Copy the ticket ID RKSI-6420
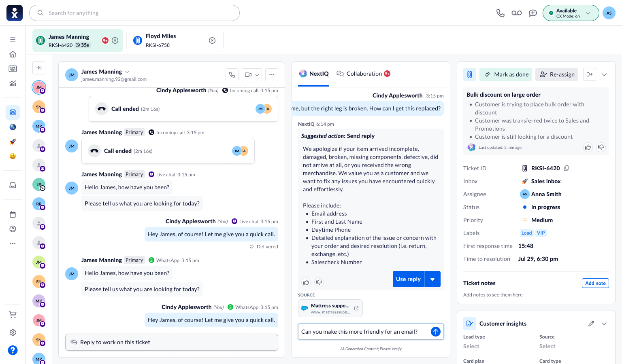This screenshot has height=364, width=622. coord(567,168)
